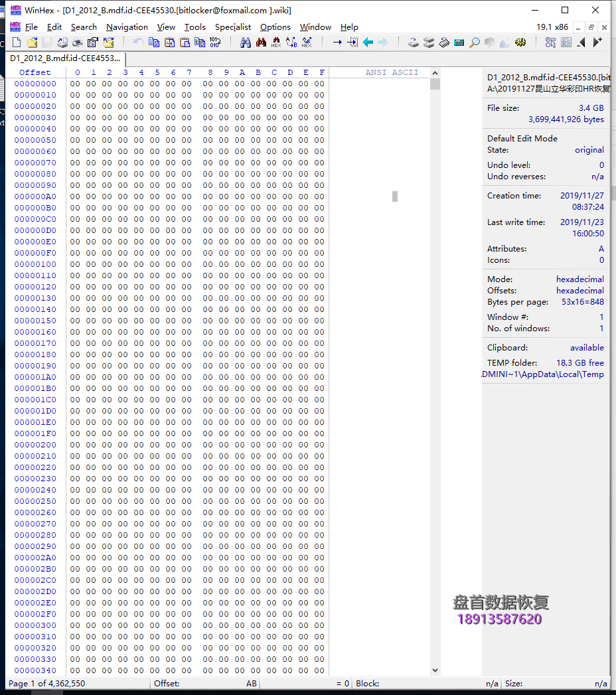Open the Help menu

349,27
